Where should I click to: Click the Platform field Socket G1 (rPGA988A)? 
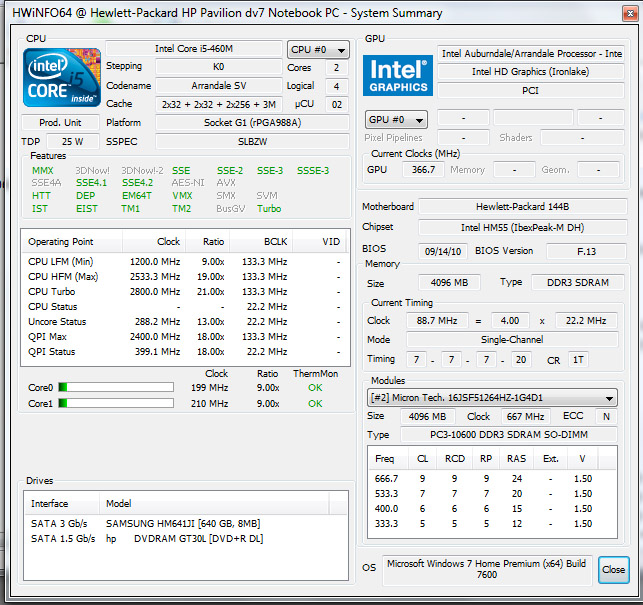pyautogui.click(x=252, y=123)
